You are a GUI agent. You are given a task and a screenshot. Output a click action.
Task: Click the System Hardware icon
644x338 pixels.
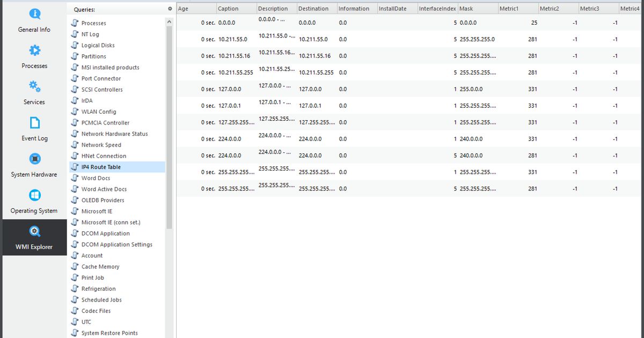(x=34, y=159)
